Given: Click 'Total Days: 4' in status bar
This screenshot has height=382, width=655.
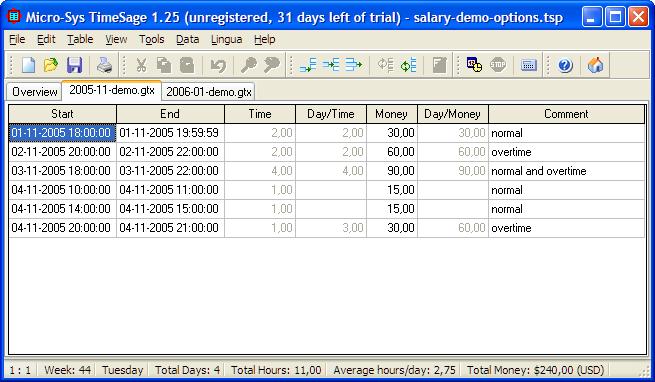Looking at the screenshot, I should pos(187,370).
